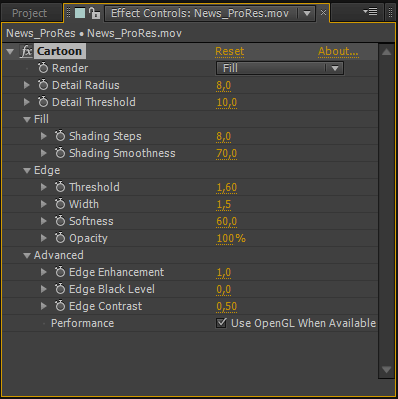This screenshot has width=398, height=399.
Task: Uncheck Use OpenGL When Available
Action: [221, 323]
